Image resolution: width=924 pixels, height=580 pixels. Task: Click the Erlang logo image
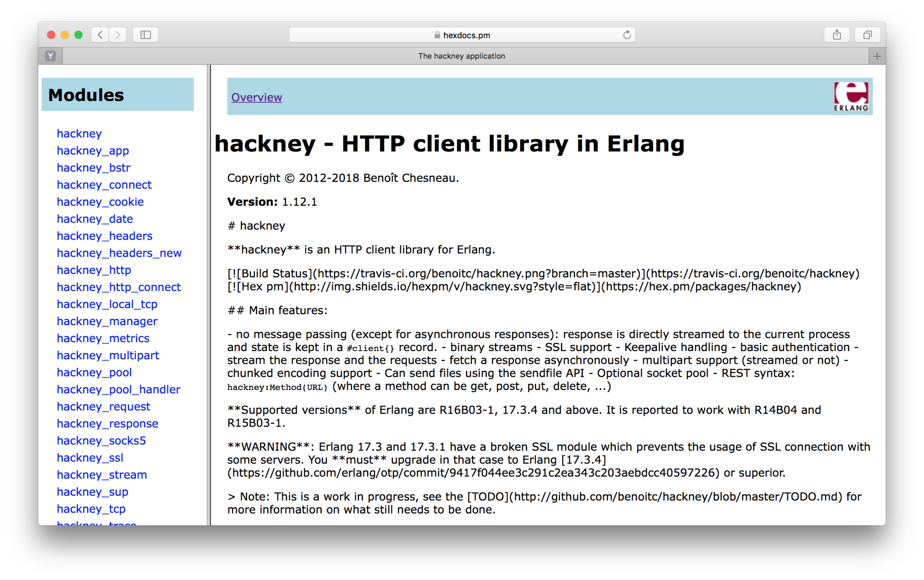pyautogui.click(x=851, y=97)
